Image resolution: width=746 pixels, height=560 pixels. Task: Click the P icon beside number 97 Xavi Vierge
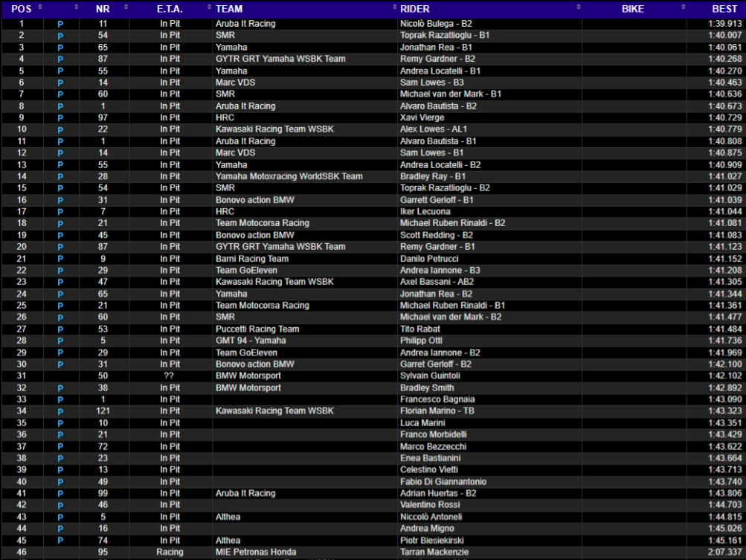(60, 118)
